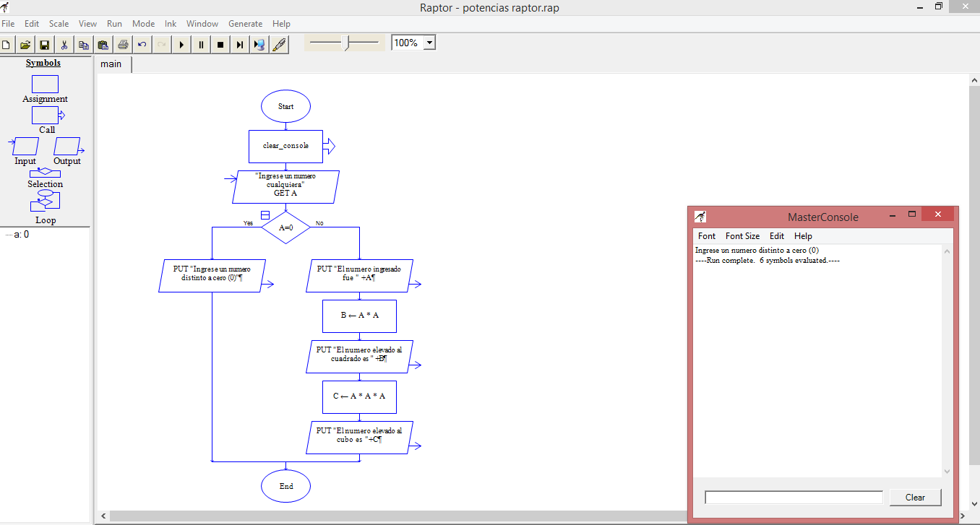Step through code with Step to Next icon

point(239,44)
